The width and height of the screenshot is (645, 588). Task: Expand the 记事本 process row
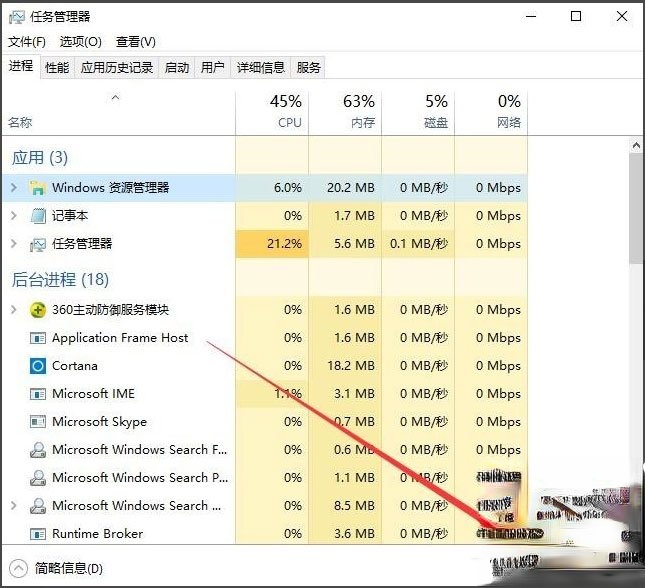14,216
